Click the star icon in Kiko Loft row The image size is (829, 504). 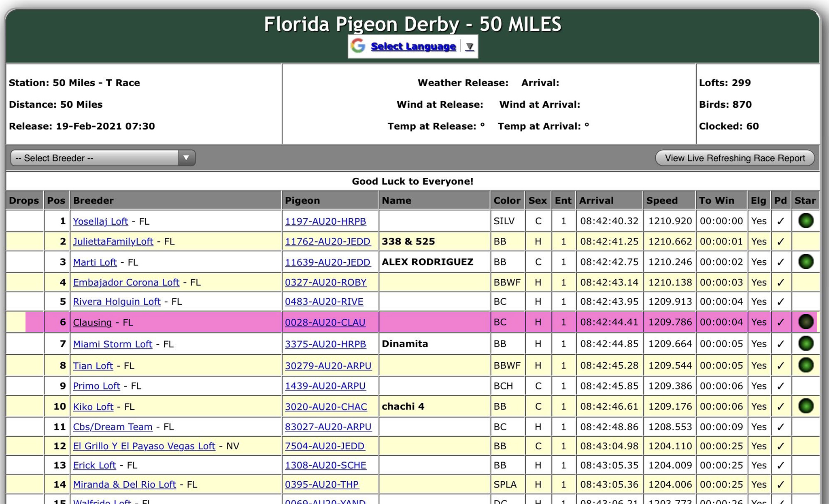(806, 406)
